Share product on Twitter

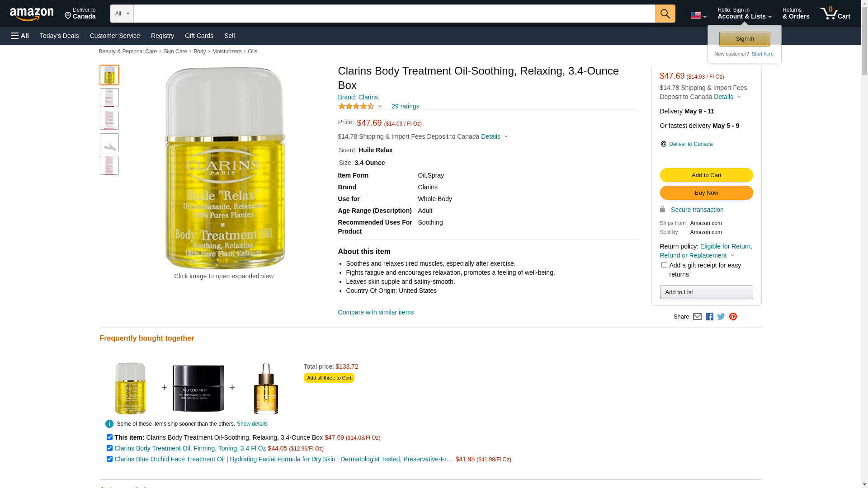point(721,317)
